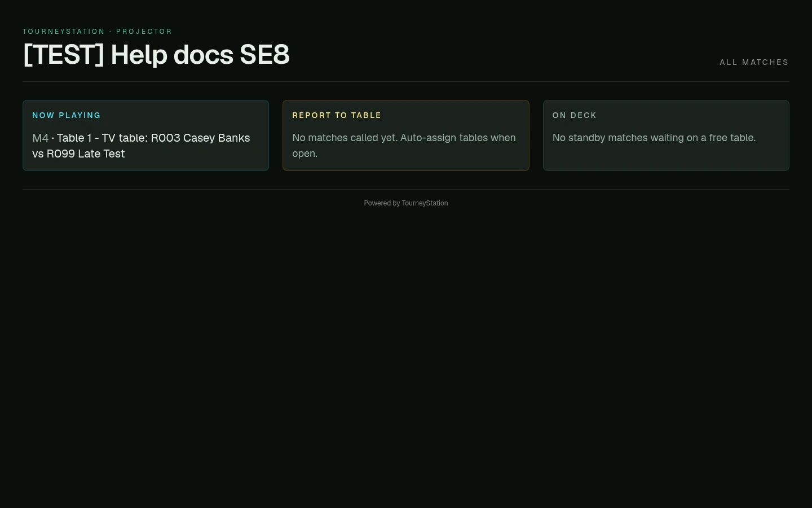Click the NOW PLAYING heading
The width and height of the screenshot is (812, 508).
click(67, 115)
